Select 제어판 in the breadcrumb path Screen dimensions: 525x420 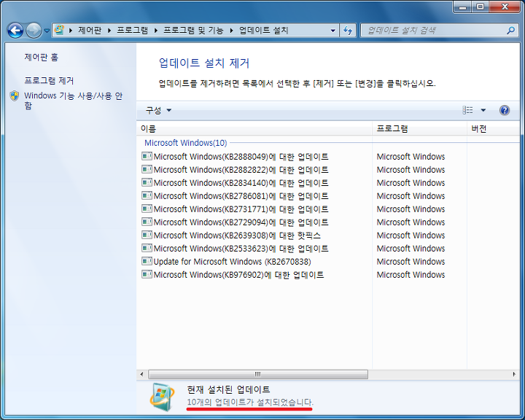(x=90, y=31)
